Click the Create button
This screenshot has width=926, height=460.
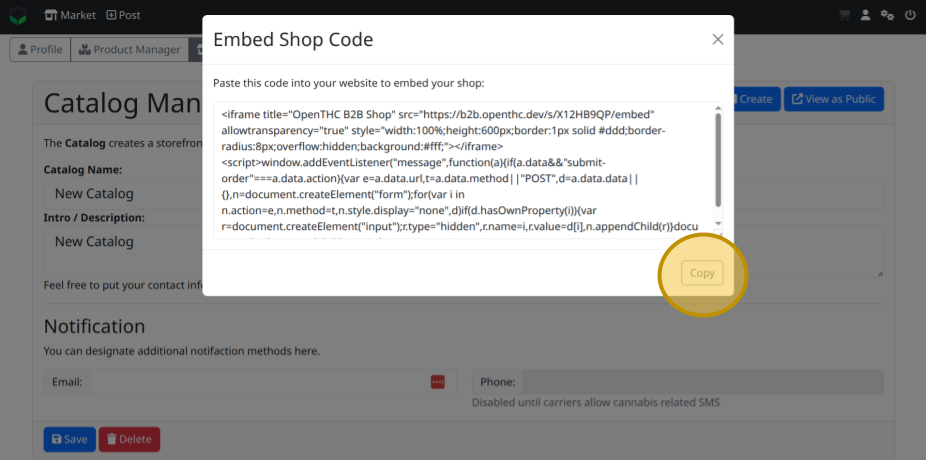tap(756, 99)
